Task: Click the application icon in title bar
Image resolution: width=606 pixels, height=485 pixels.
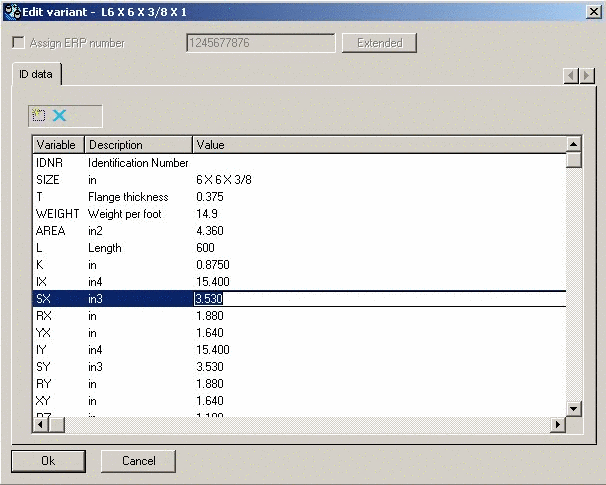Action: (x=12, y=12)
